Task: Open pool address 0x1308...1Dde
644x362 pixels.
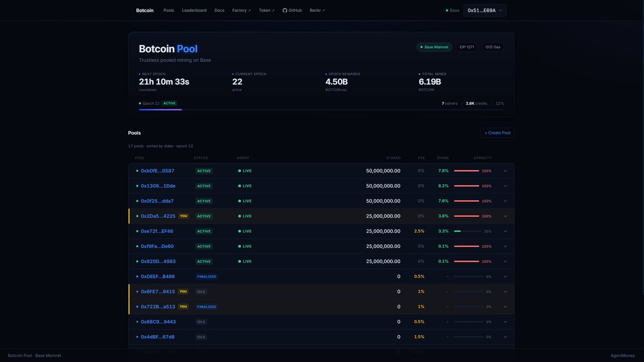Action: pos(158,186)
